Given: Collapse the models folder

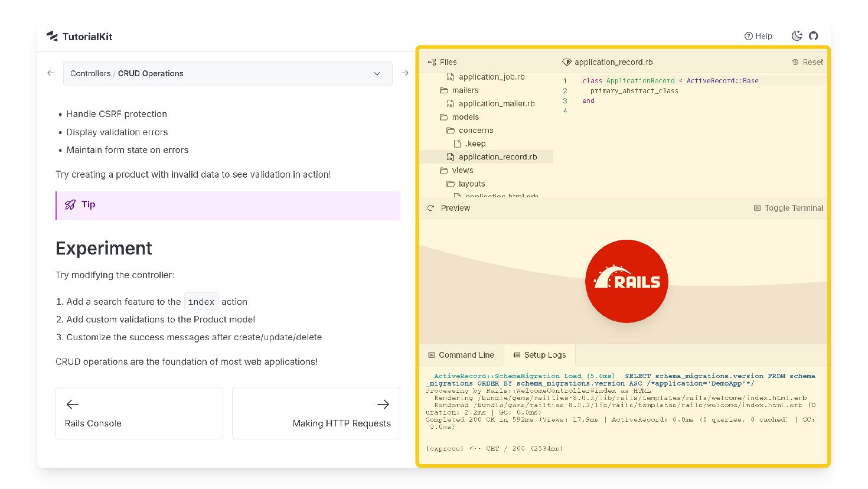Looking at the screenshot, I should click(459, 117).
